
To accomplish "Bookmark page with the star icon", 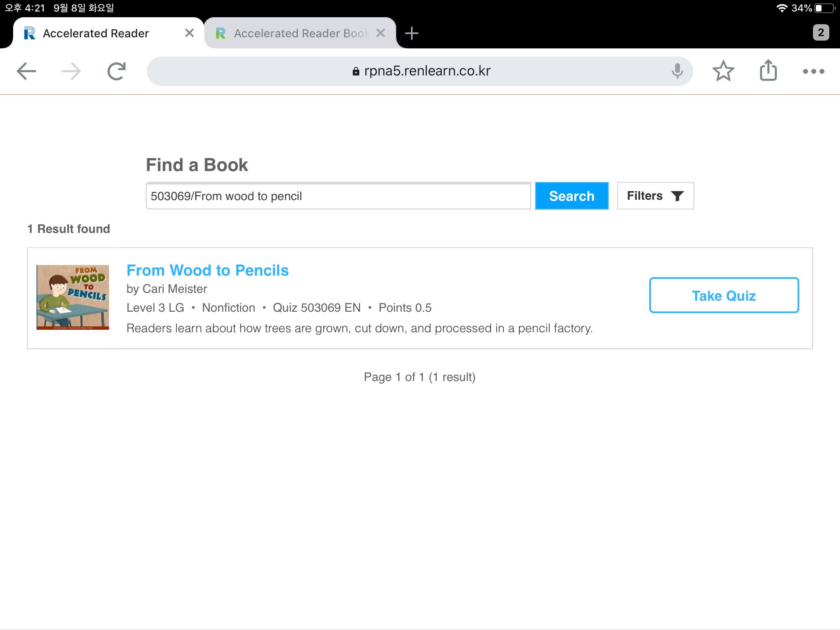I will point(723,71).
